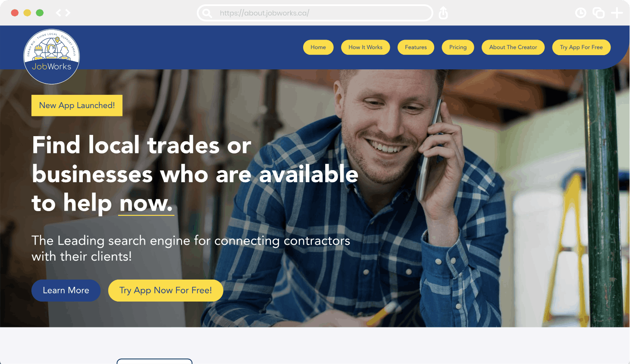Click the search magnifier icon in address bar
This screenshot has height=364, width=630.
tap(207, 13)
